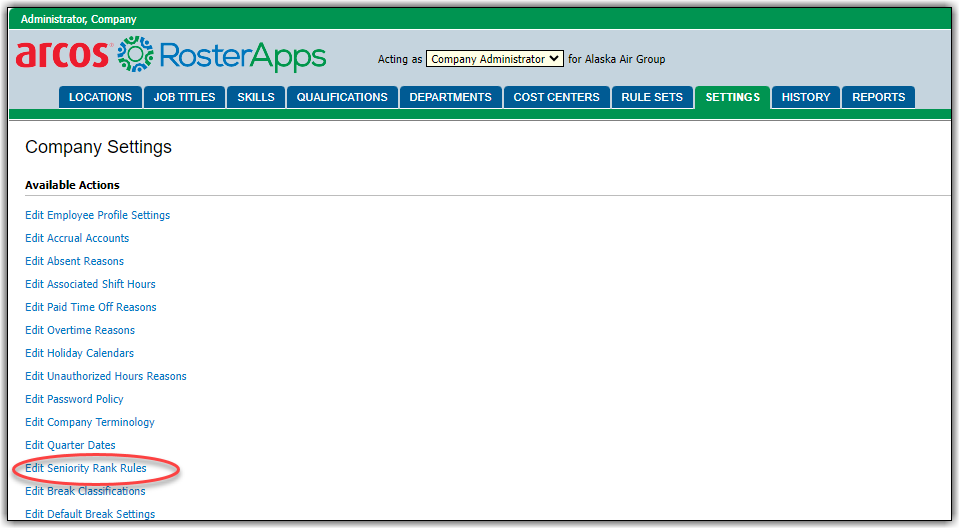Open the Acting as role dropdown
This screenshot has width=960, height=529.
pyautogui.click(x=494, y=59)
